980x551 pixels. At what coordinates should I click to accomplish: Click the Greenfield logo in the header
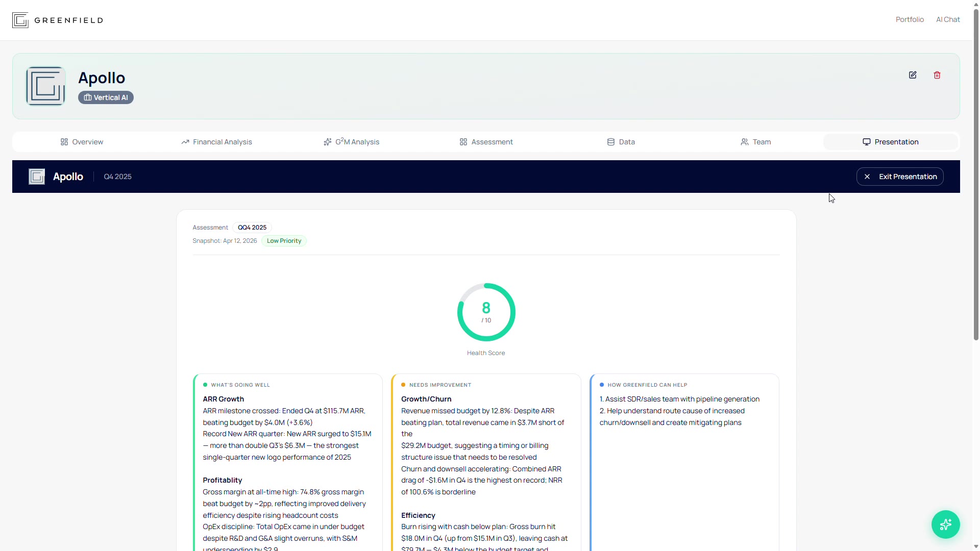(58, 20)
